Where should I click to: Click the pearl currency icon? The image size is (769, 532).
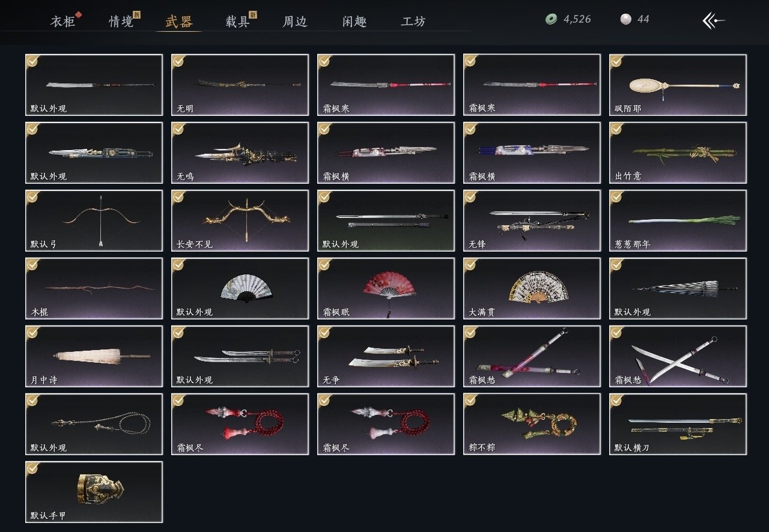pos(625,19)
